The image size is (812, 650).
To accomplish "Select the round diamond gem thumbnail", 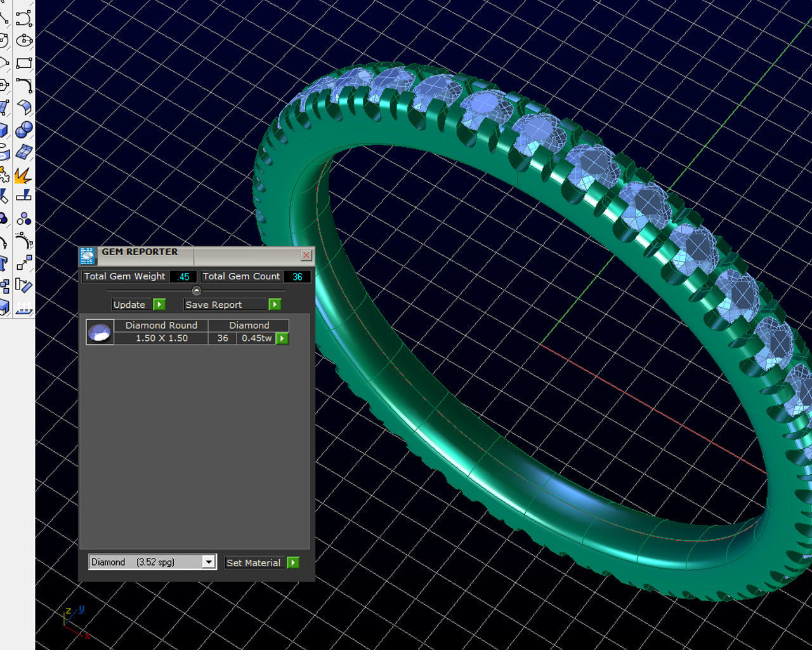I will (x=100, y=332).
